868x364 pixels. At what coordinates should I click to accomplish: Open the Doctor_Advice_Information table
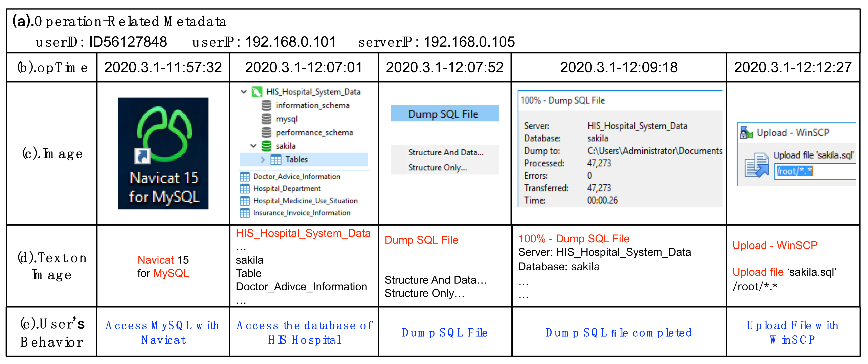(x=296, y=177)
